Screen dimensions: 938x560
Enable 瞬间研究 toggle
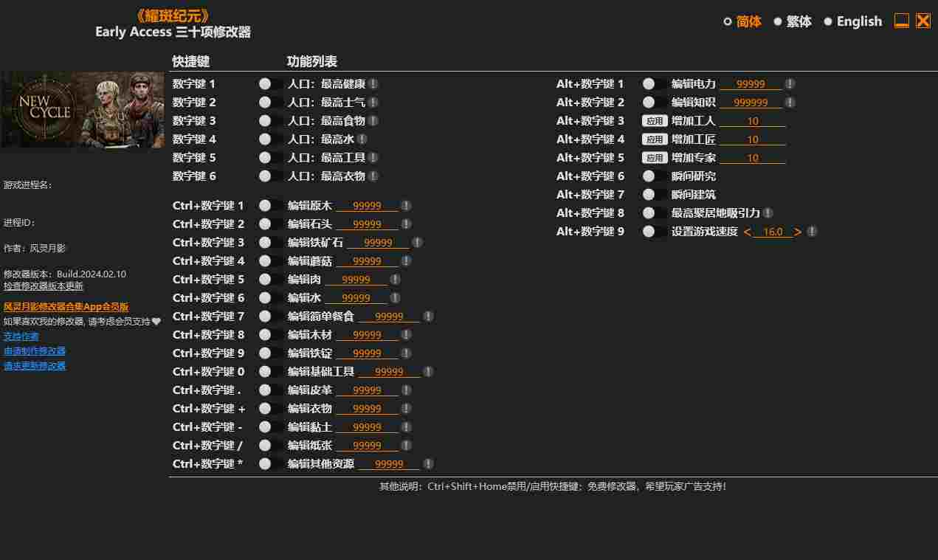click(654, 176)
